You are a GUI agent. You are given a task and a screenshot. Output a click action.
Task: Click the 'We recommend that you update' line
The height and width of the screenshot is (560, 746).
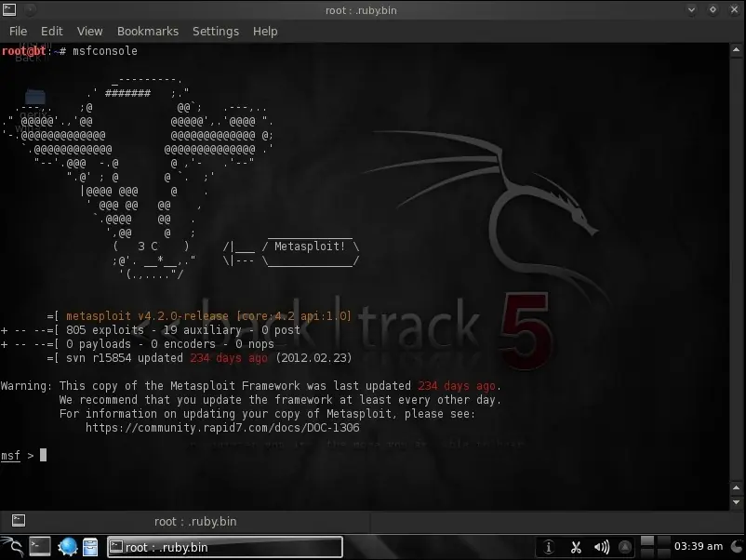point(280,400)
